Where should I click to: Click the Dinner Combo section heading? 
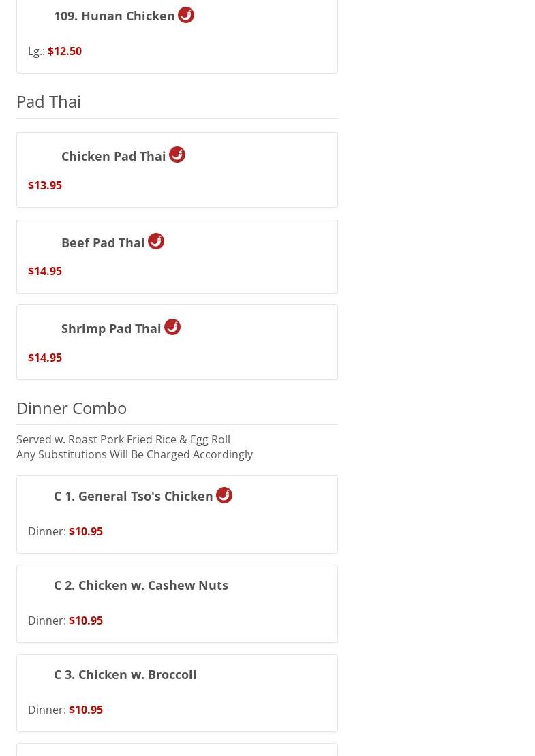[72, 409]
